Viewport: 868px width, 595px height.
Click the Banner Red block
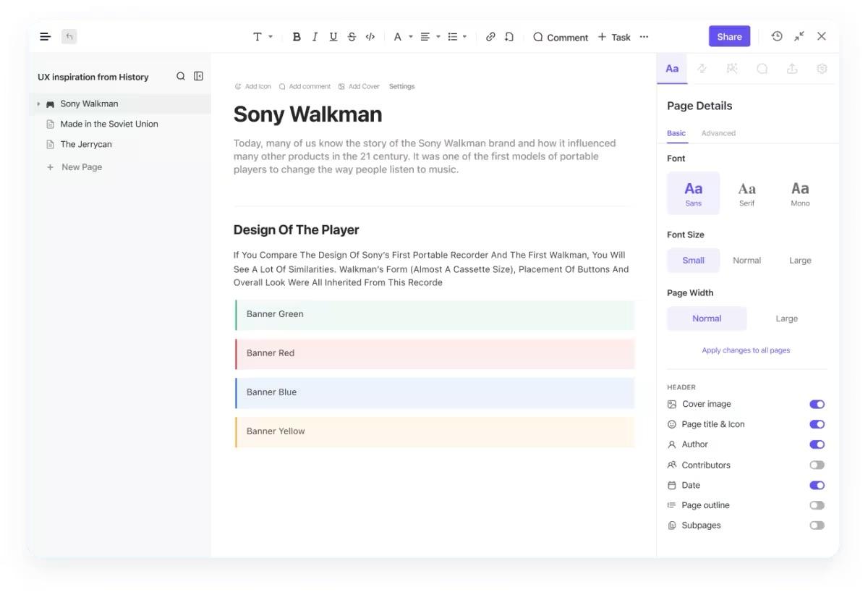coord(435,354)
